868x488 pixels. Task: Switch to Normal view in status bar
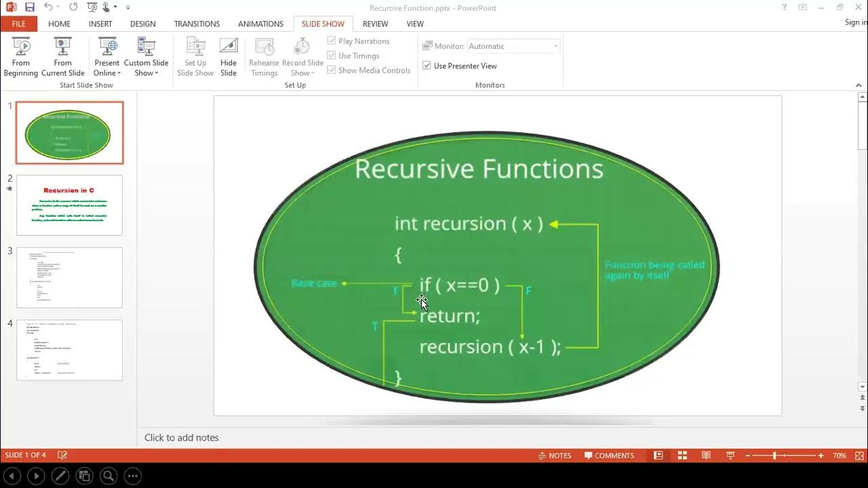(x=658, y=455)
